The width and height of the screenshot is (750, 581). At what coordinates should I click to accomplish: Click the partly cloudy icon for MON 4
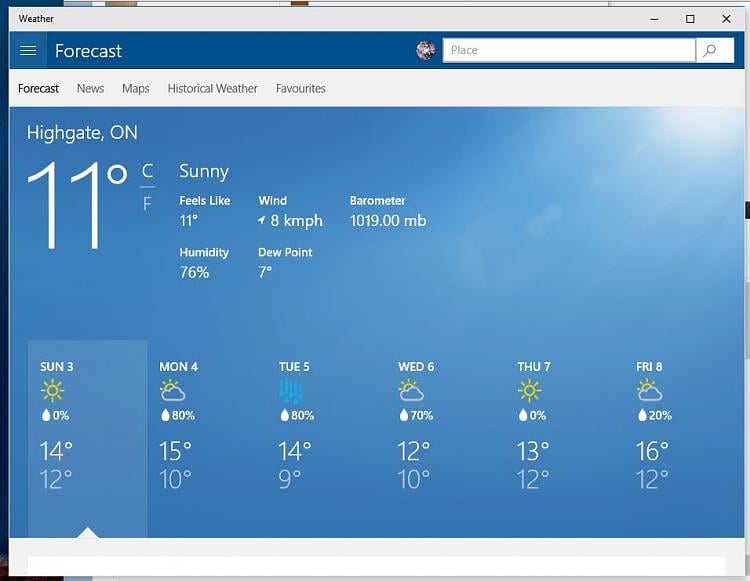tap(173, 391)
